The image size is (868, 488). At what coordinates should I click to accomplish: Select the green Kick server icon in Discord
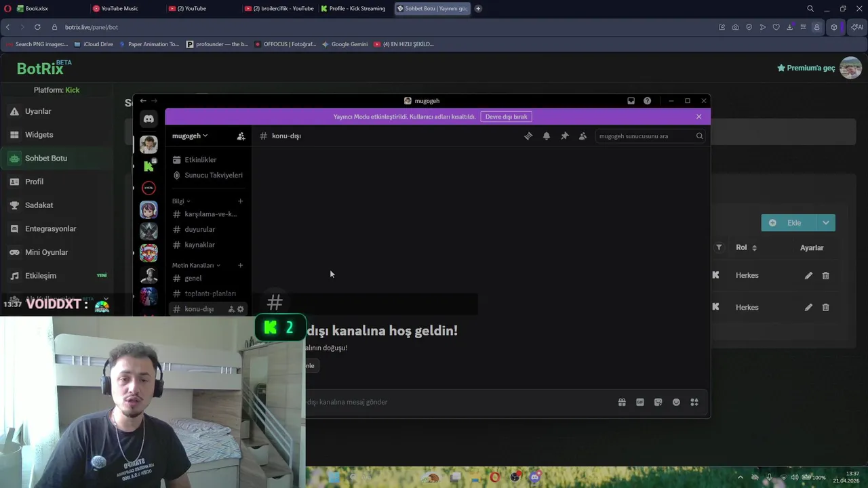[149, 166]
